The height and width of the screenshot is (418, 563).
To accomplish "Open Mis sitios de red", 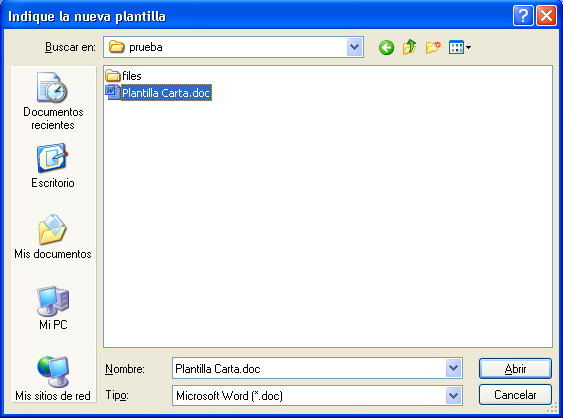I will tap(53, 379).
